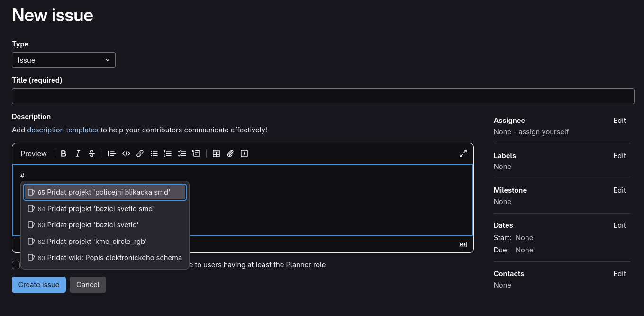644x316 pixels.
Task: Focus the Title input field
Action: coord(323,96)
